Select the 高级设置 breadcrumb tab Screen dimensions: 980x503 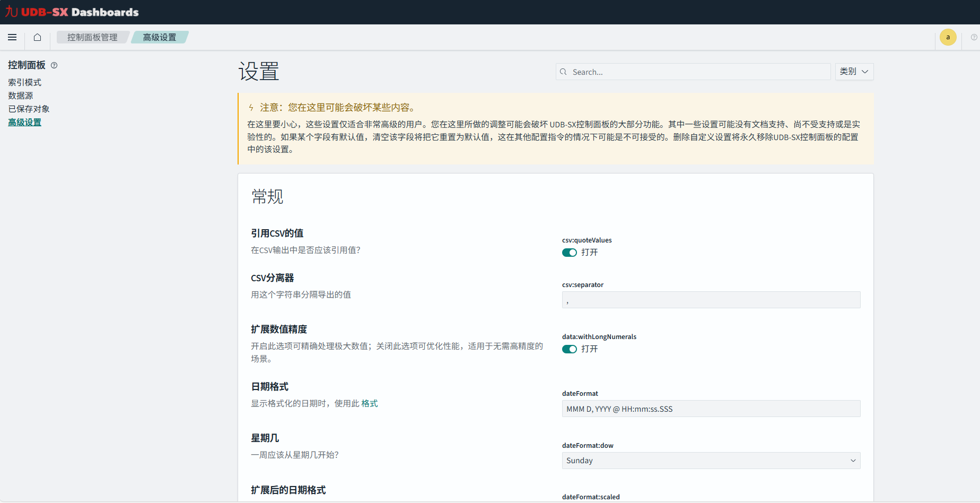160,37
